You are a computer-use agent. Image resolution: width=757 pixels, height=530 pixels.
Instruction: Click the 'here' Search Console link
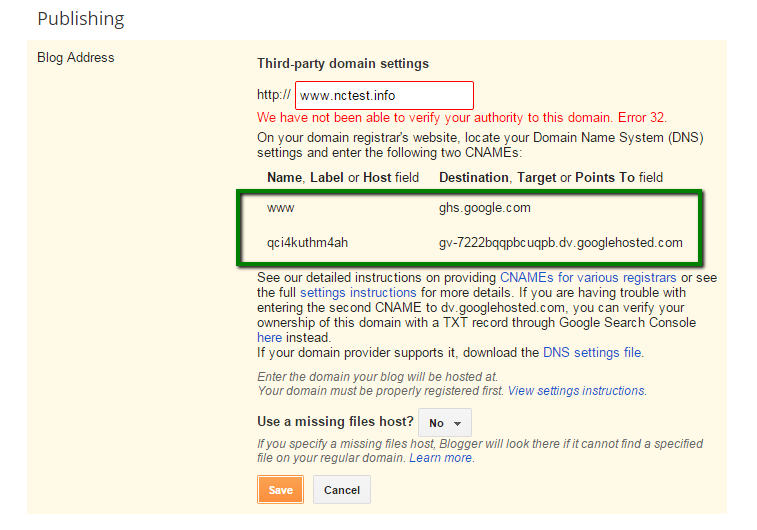269,337
